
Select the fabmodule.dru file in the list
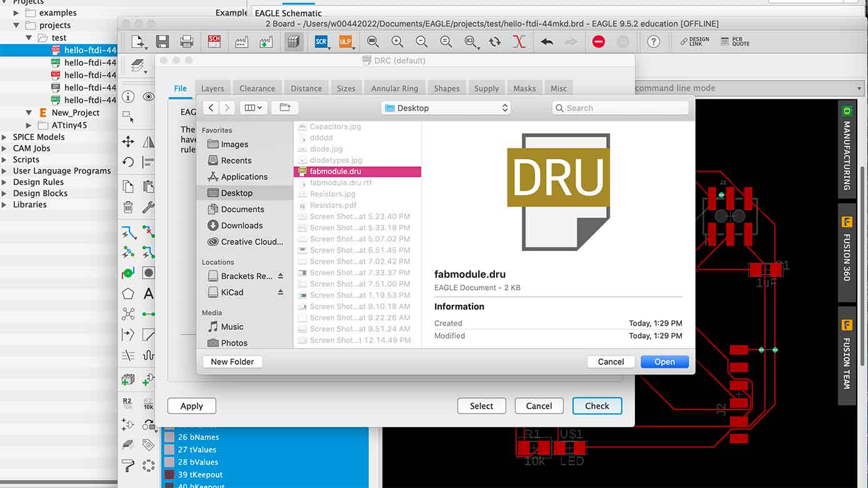coord(357,171)
